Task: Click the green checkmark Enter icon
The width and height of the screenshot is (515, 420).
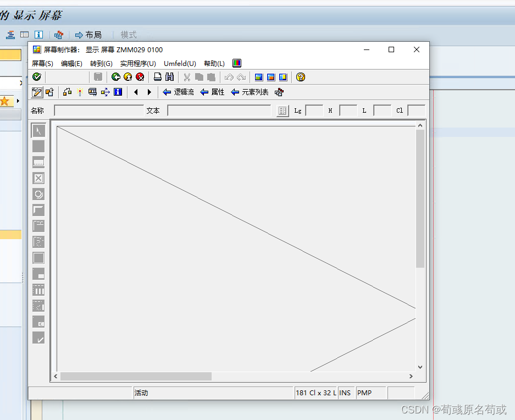Action: coord(37,77)
